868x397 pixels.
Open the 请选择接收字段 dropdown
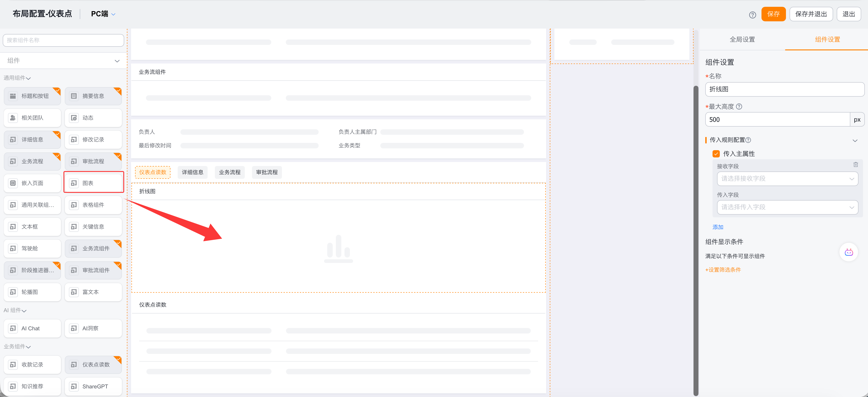tap(787, 179)
